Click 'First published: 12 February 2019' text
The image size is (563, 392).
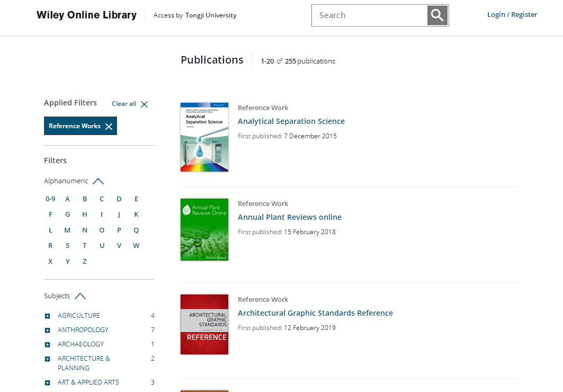[x=287, y=328]
